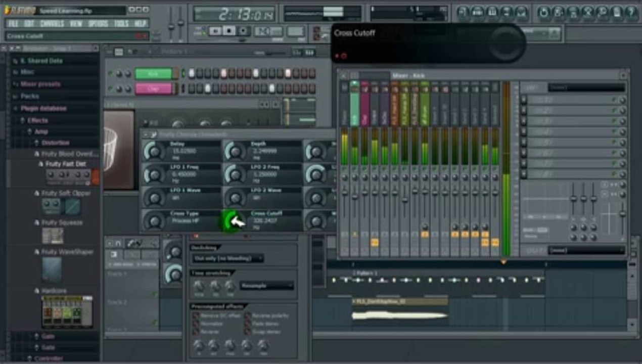Open the declicking mode dropdown
The image size is (642, 364).
pyautogui.click(x=227, y=258)
